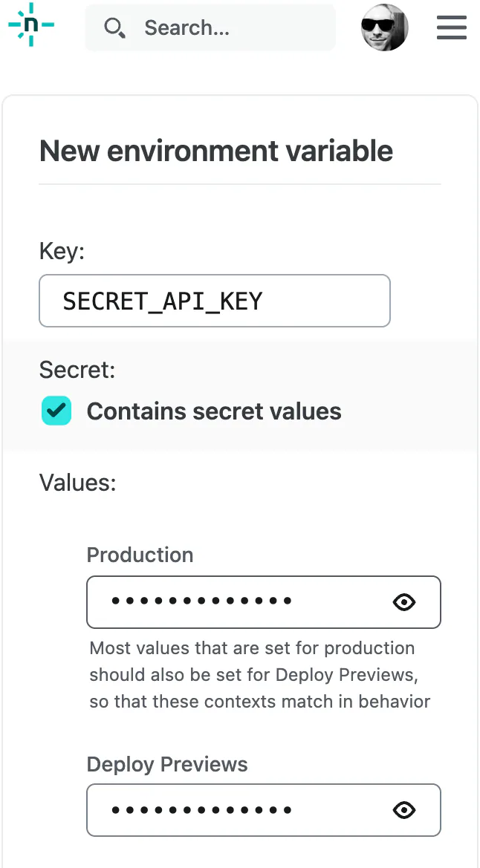
Task: Click the Production section label
Action: point(139,555)
